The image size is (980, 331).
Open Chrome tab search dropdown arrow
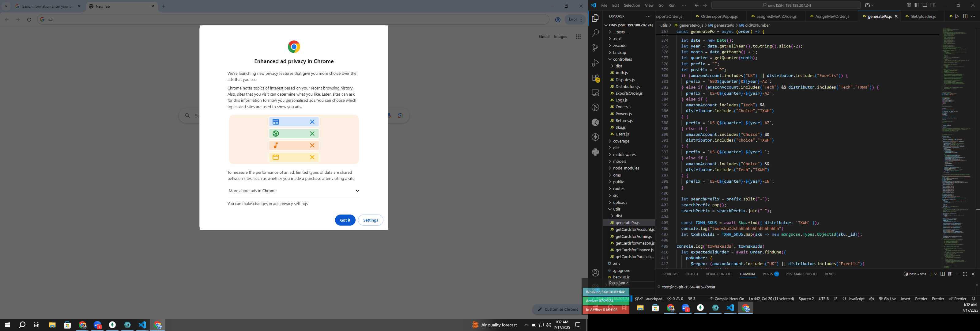[6, 6]
